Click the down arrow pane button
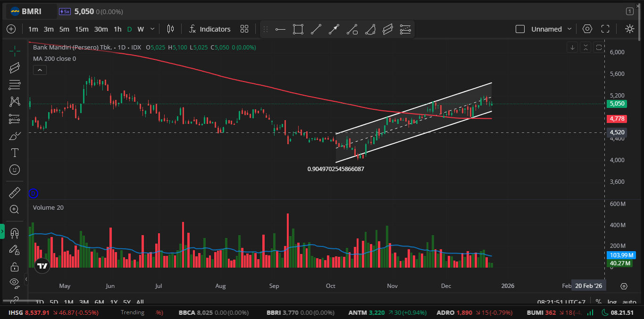Viewport: 644px width, 319px height. tap(572, 47)
